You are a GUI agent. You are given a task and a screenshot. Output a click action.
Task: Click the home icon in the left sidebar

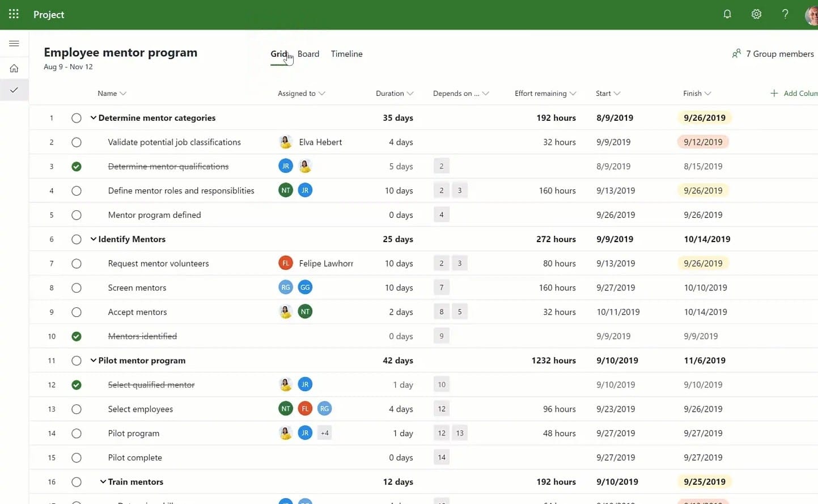point(14,67)
